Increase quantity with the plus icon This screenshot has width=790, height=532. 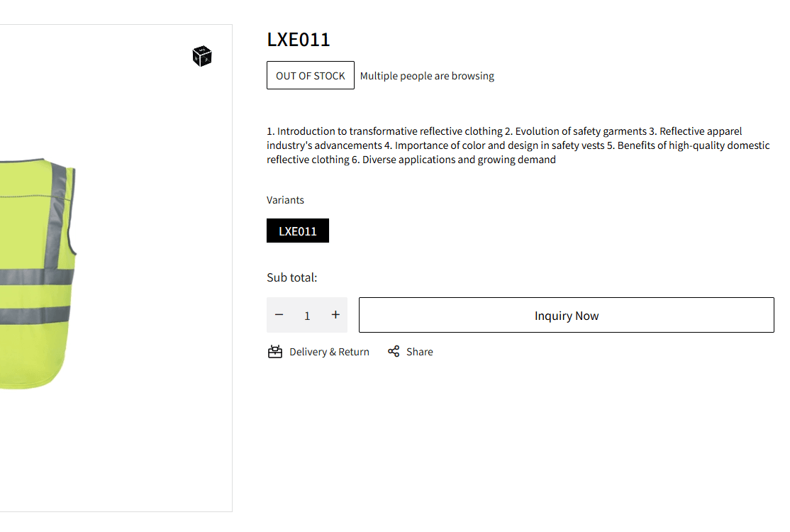pyautogui.click(x=335, y=315)
